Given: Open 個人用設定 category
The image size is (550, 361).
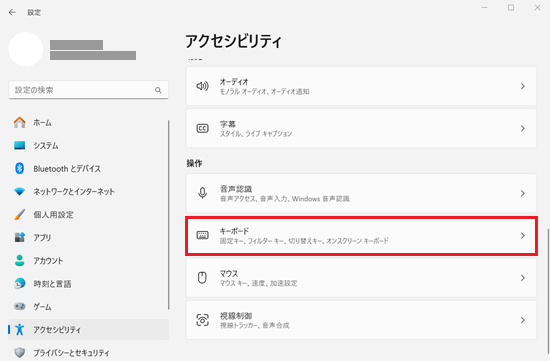Looking at the screenshot, I should pos(88,214).
